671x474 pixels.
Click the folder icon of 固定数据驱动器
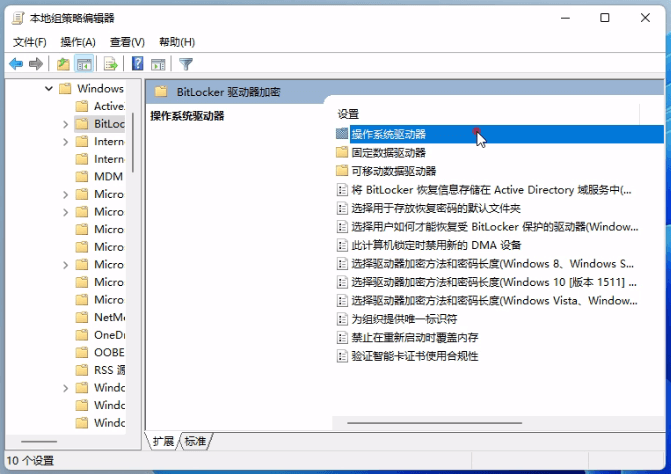point(342,152)
